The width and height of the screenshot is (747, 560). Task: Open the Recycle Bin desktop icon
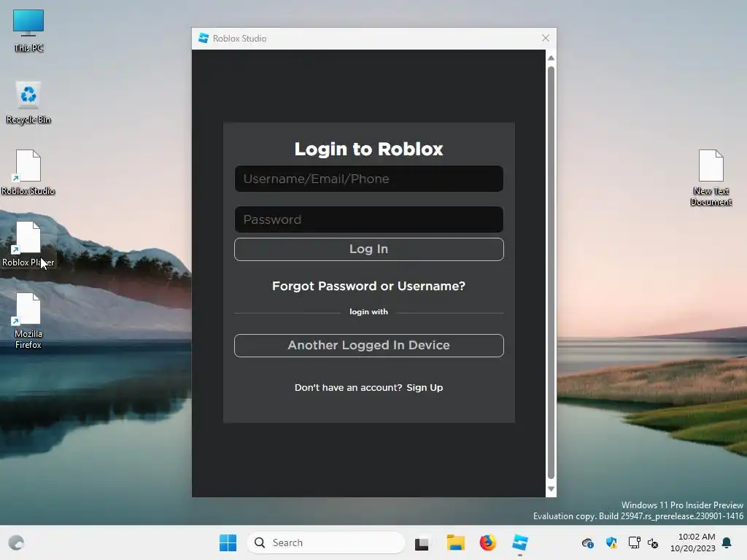(x=28, y=102)
